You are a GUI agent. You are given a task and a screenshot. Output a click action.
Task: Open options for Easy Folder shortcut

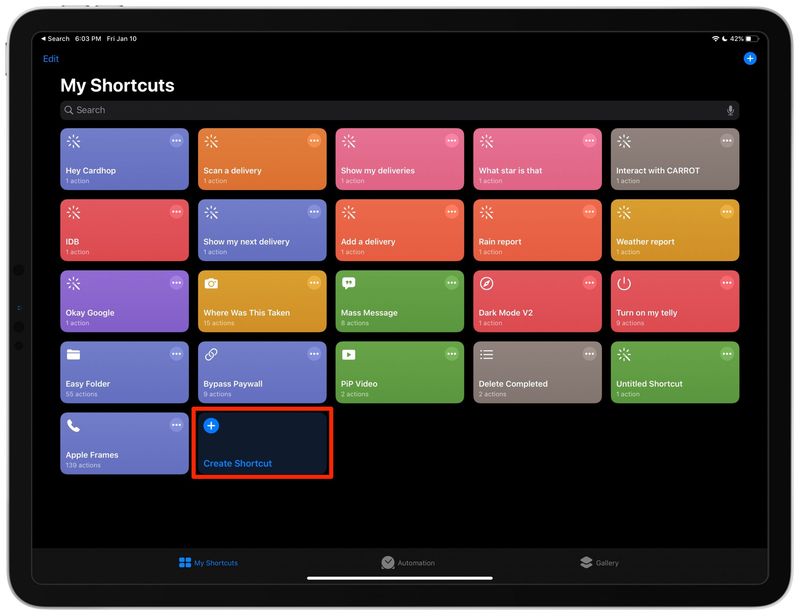[x=176, y=354]
